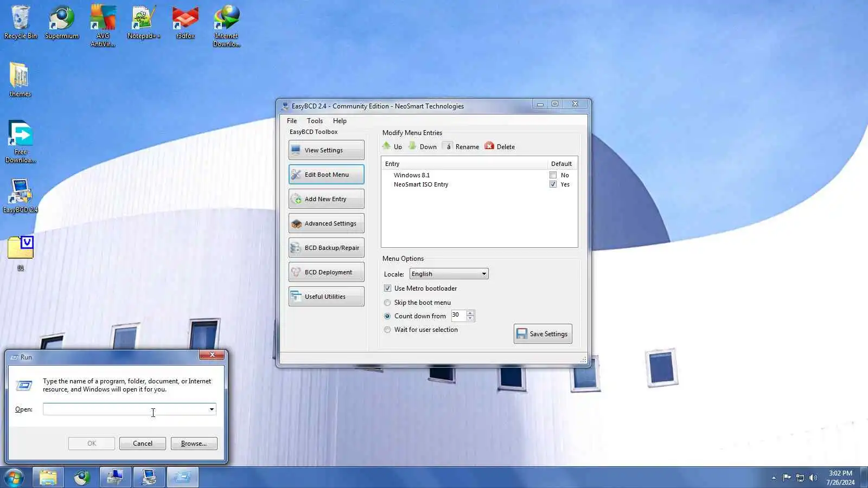Select the Notepad++ desktop shortcut
The width and height of the screenshot is (868, 488).
coord(144,22)
